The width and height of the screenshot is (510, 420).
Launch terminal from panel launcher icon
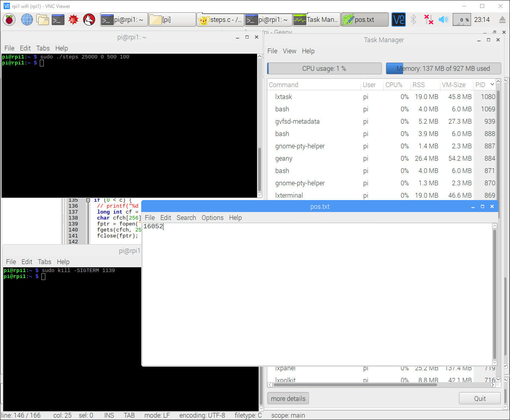58,19
